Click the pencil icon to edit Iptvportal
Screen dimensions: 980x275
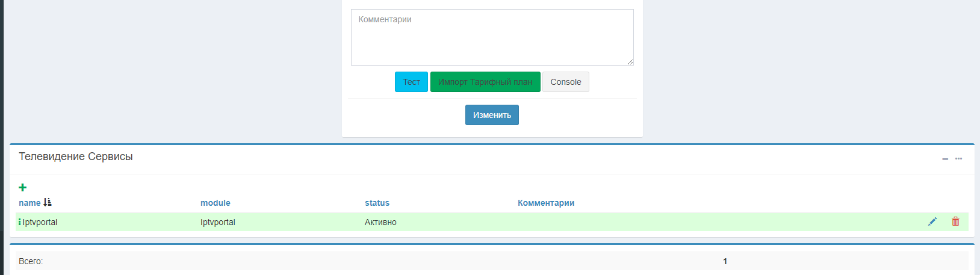[932, 221]
